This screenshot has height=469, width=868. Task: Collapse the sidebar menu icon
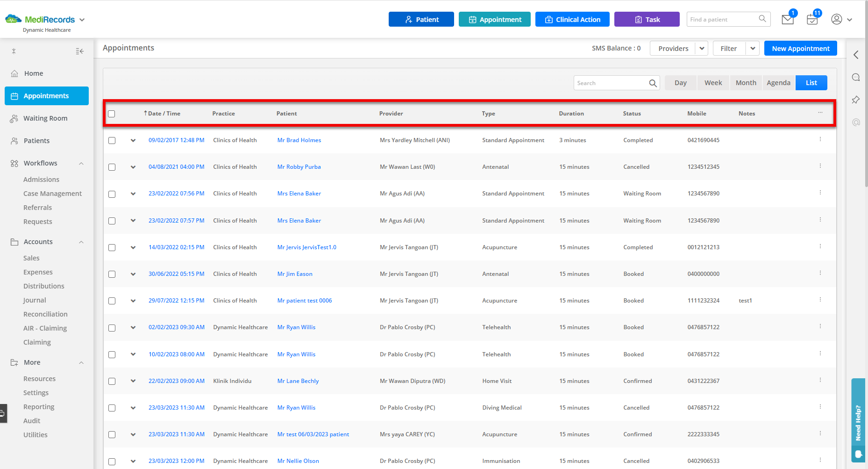[80, 51]
